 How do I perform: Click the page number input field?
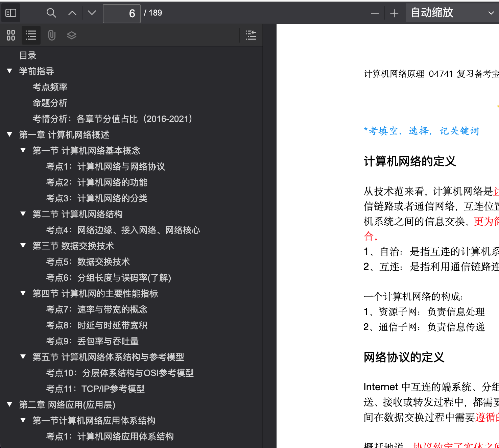click(122, 14)
